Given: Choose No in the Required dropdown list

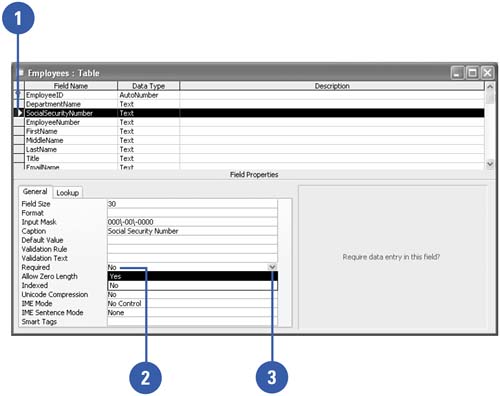Looking at the screenshot, I should pyautogui.click(x=192, y=285).
